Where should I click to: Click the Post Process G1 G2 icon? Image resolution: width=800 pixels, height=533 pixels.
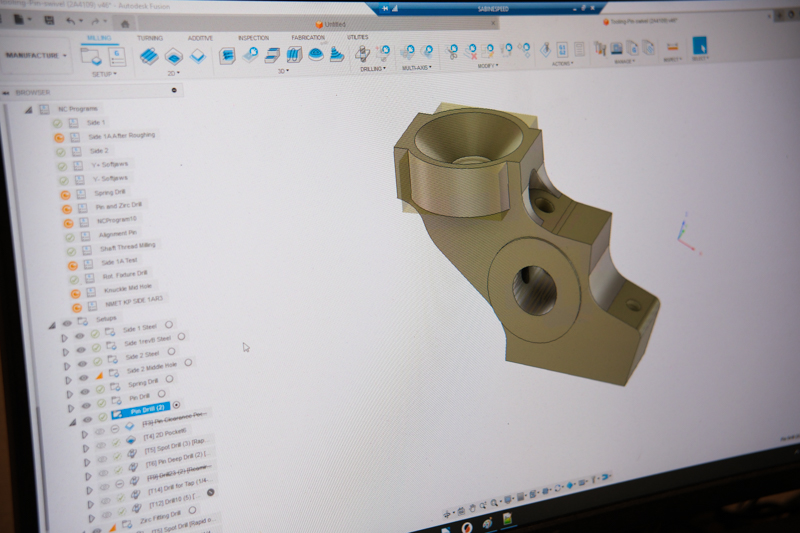pos(563,49)
